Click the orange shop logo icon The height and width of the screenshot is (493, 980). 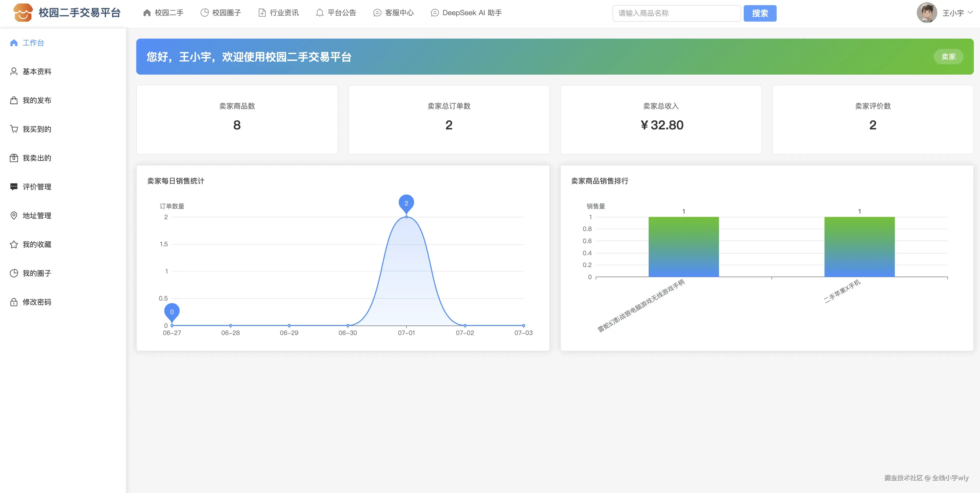(23, 13)
